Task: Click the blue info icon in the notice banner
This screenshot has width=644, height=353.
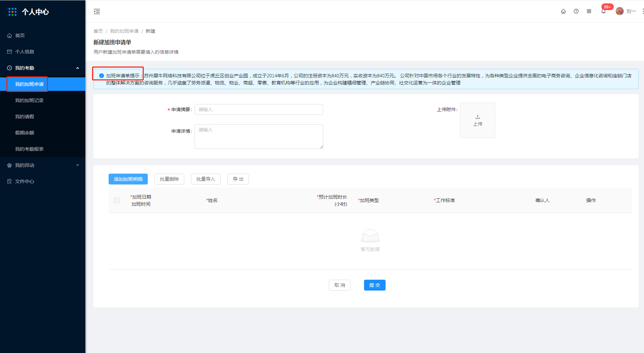Action: click(x=102, y=76)
